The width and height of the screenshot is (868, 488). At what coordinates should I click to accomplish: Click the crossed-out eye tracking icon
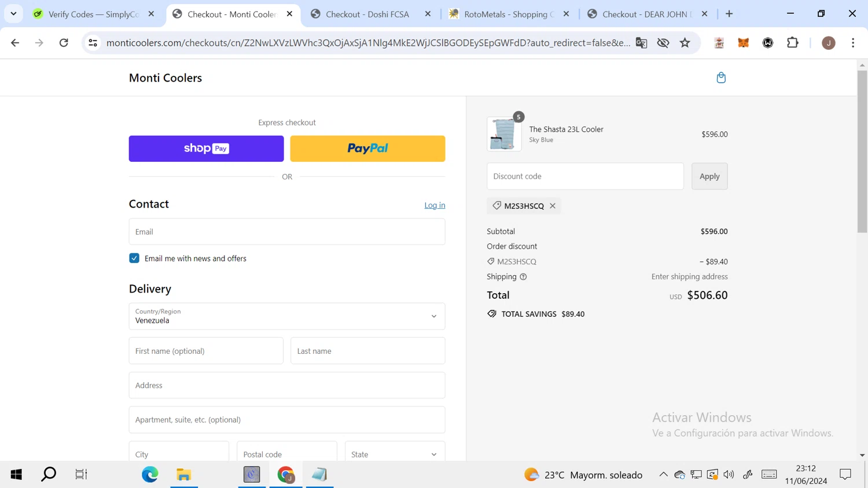663,43
